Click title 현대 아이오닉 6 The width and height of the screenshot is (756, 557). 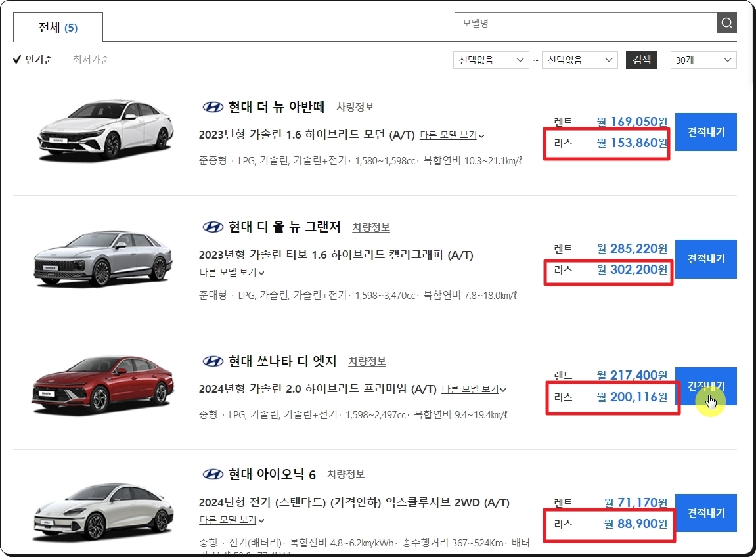(272, 474)
